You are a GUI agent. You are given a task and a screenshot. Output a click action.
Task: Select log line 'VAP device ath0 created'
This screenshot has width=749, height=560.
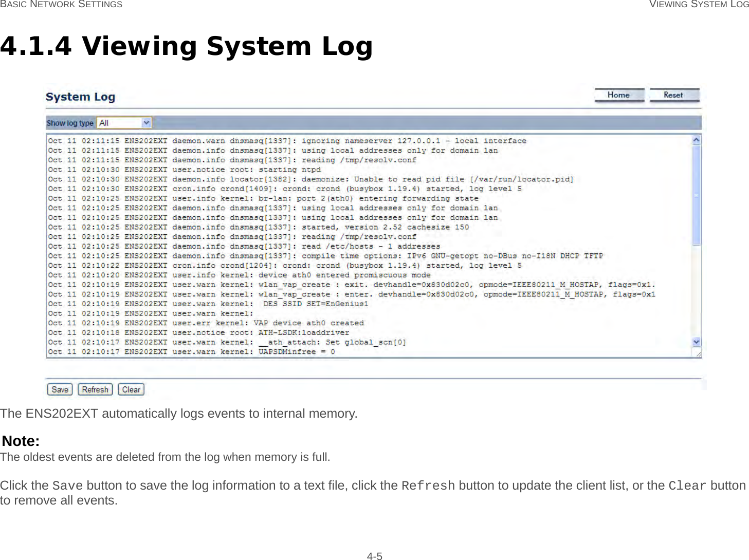click(206, 323)
